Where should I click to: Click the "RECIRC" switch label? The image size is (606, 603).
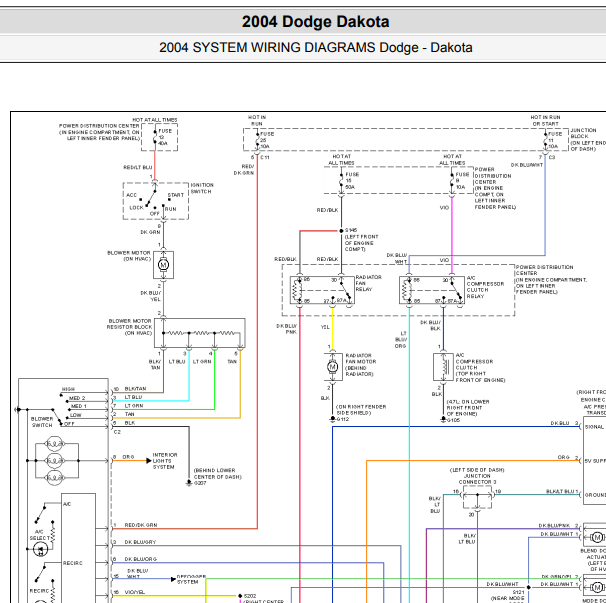pos(73,563)
